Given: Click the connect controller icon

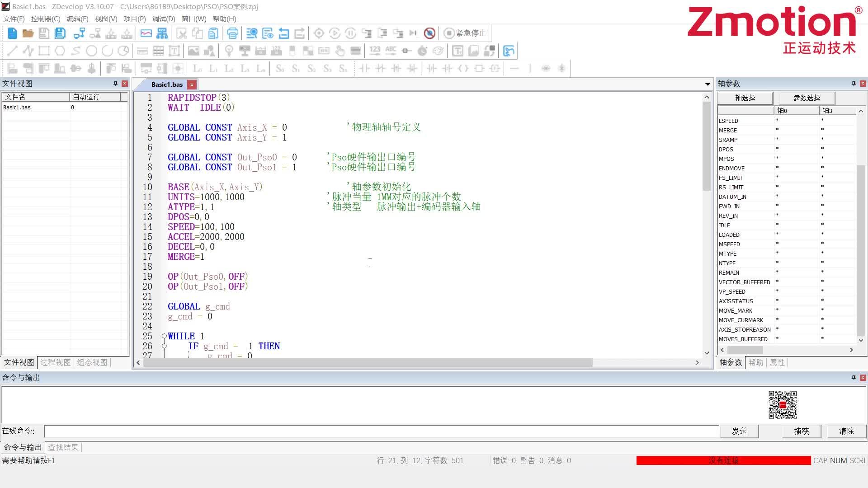Looking at the screenshot, I should coord(79,33).
